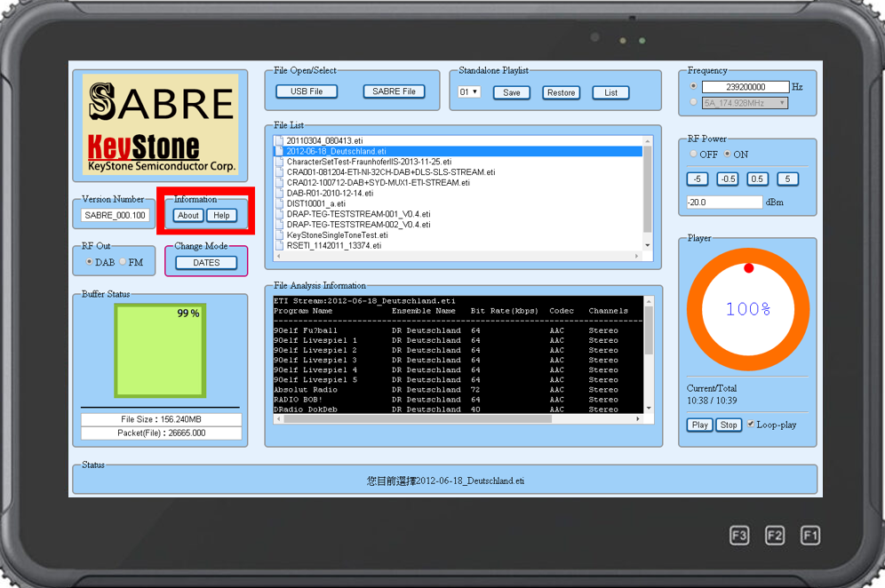The image size is (885, 588).
Task: Toggle the Loop-play checkbox
Action: click(x=752, y=425)
